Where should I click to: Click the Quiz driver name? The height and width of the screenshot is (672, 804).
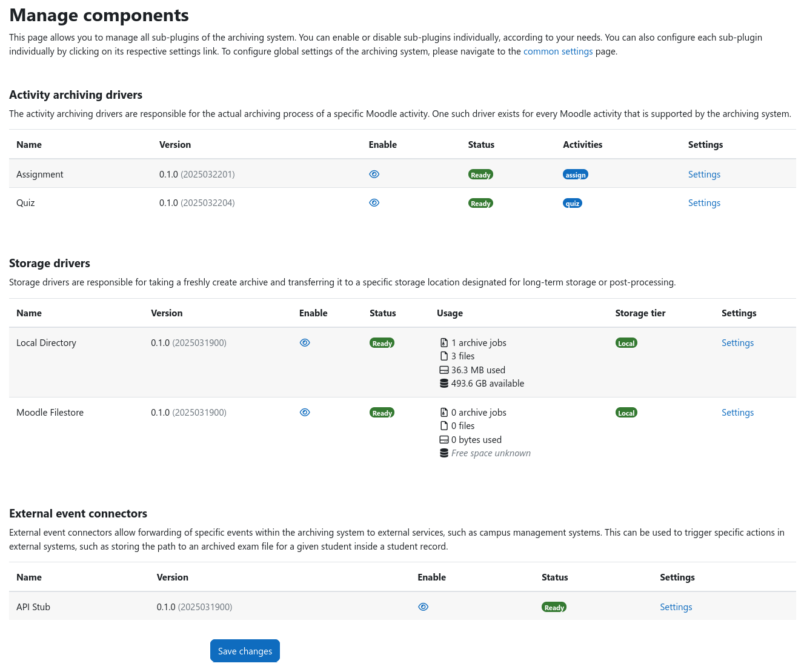25,203
